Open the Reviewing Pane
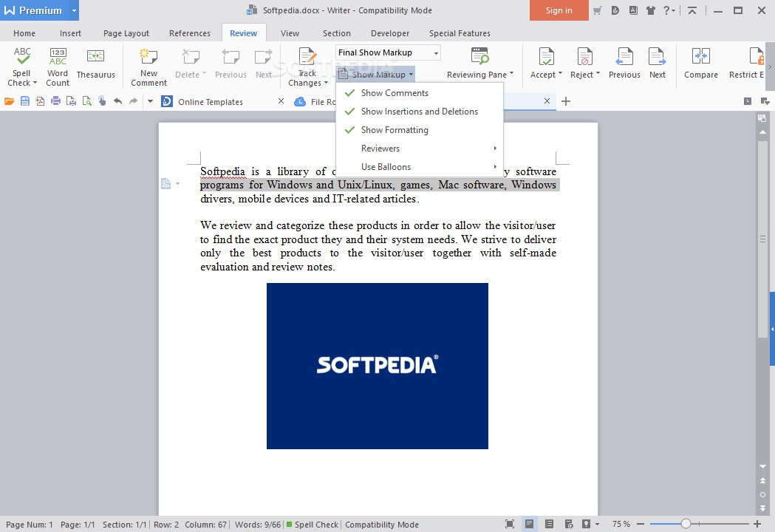The height and width of the screenshot is (532, 775). pos(480,64)
